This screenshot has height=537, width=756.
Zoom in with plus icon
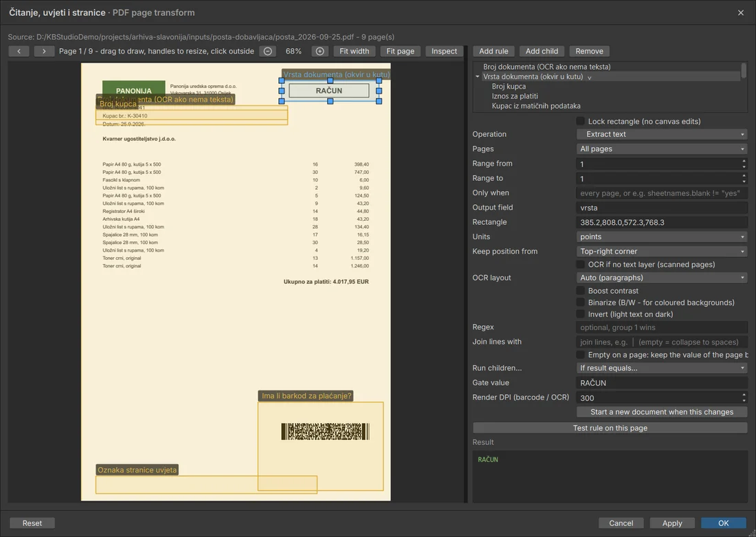click(x=320, y=51)
